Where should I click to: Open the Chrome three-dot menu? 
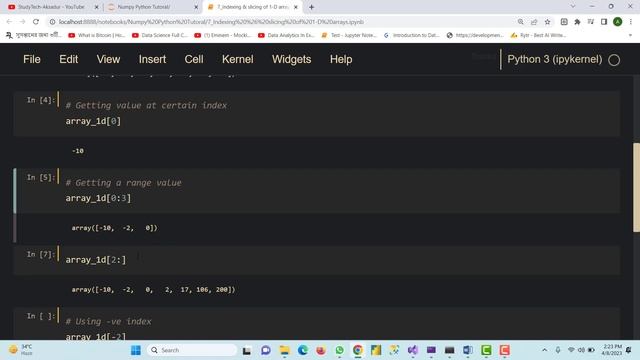pos(631,22)
